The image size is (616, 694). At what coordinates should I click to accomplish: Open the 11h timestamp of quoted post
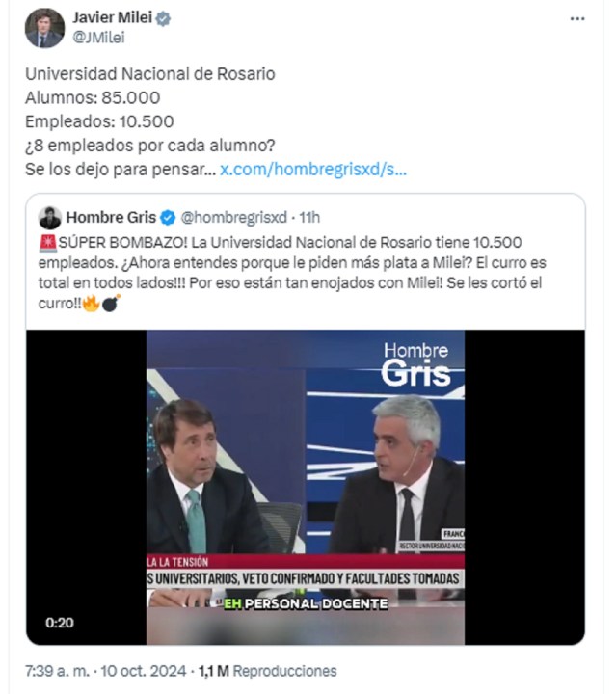(x=308, y=217)
